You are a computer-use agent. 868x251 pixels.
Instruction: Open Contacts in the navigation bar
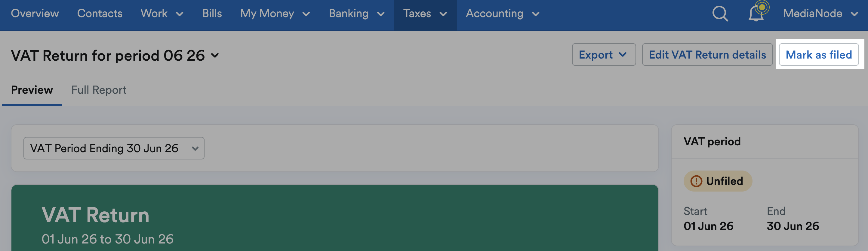point(100,14)
